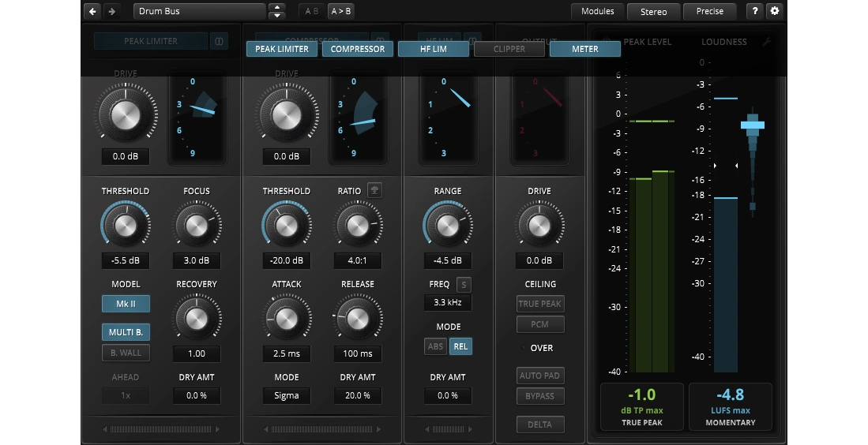
Task: Click the FOCUS knob
Action: (x=197, y=225)
